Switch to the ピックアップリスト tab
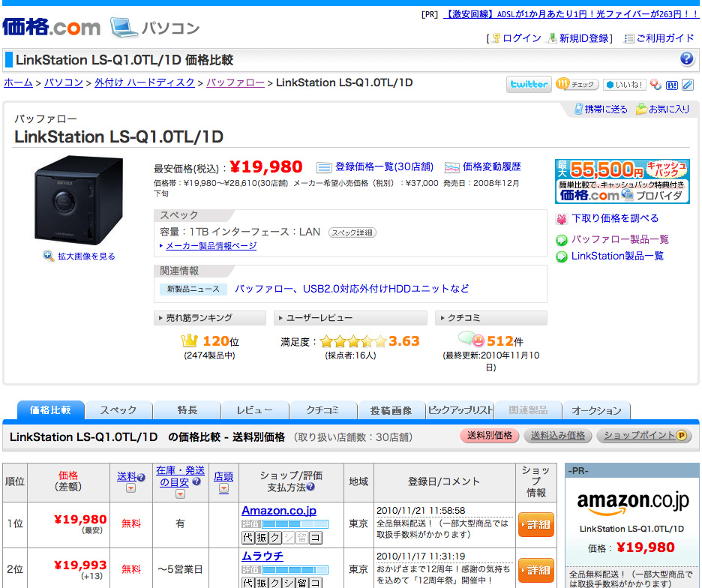This screenshot has width=702, height=588. (460, 410)
